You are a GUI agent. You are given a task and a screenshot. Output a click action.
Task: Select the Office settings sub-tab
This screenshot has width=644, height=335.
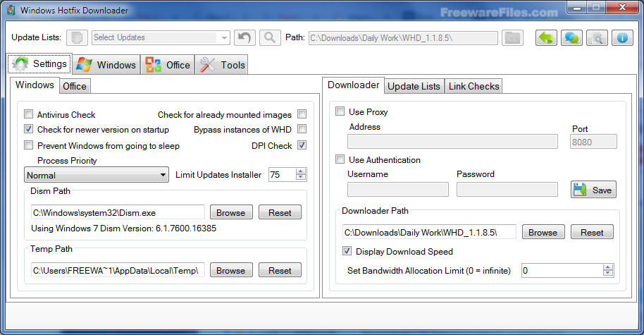click(75, 86)
